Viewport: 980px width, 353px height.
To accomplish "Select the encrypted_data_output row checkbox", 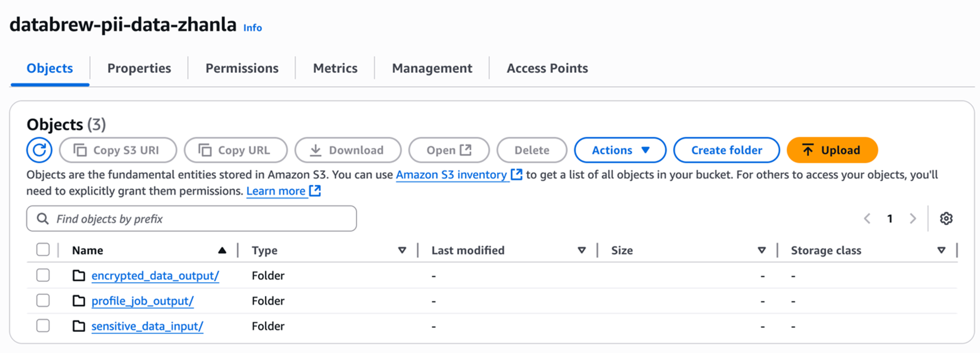I will pyautogui.click(x=43, y=275).
